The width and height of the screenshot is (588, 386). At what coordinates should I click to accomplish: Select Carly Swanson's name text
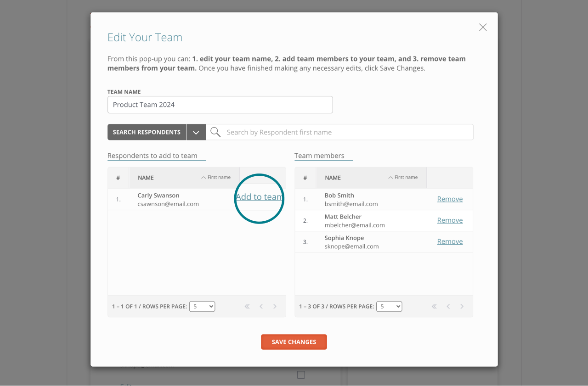[x=158, y=196]
